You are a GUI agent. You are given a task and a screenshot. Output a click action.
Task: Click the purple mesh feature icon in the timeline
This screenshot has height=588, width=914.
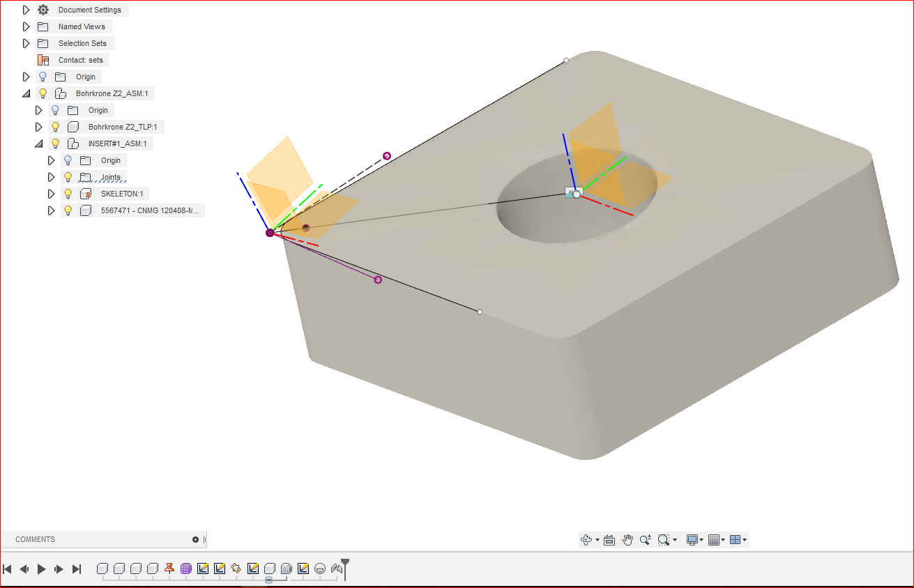186,568
